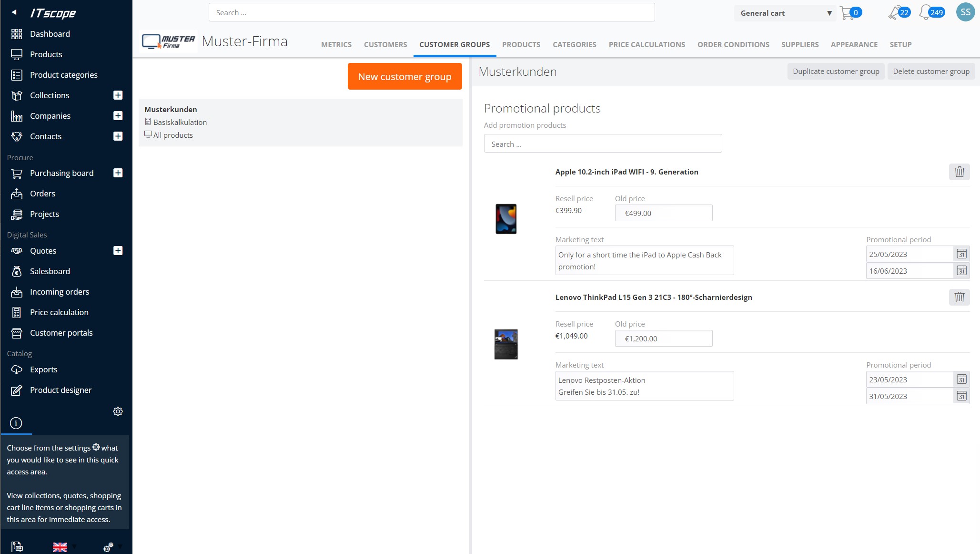Add a new contact with the plus
The height and width of the screenshot is (554, 980).
pyautogui.click(x=118, y=136)
